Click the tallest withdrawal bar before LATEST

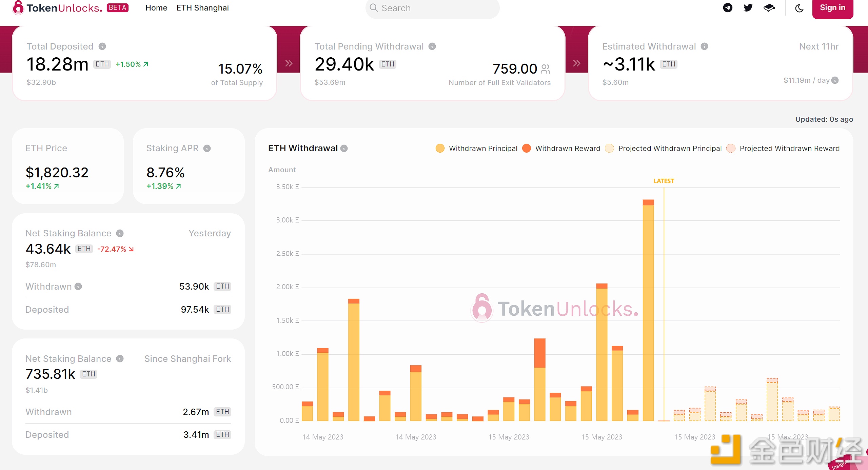point(648,310)
